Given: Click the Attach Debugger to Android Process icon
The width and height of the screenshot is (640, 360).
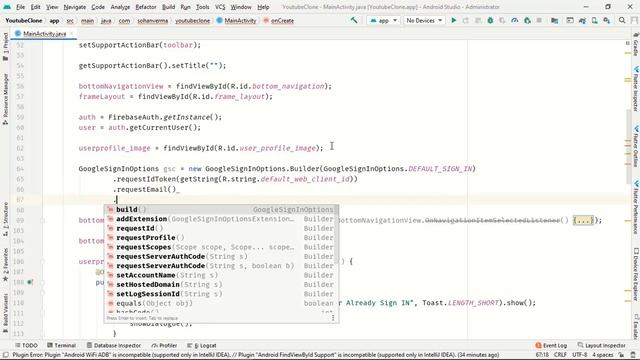Looking at the screenshot, I should click(527, 20).
